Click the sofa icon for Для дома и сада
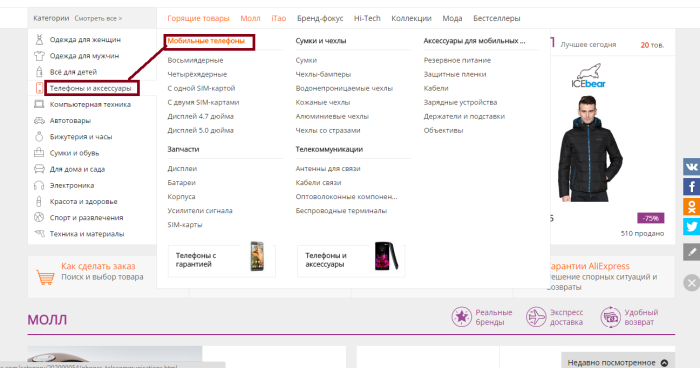 (x=39, y=169)
